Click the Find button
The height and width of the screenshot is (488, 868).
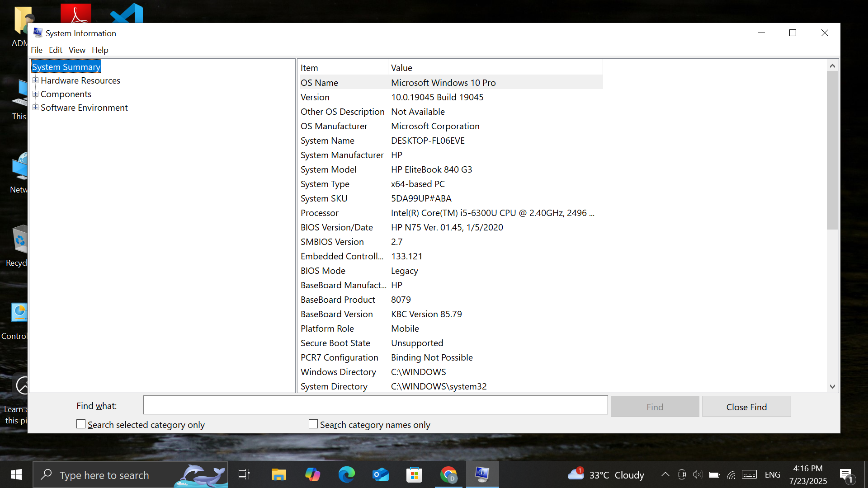point(655,407)
